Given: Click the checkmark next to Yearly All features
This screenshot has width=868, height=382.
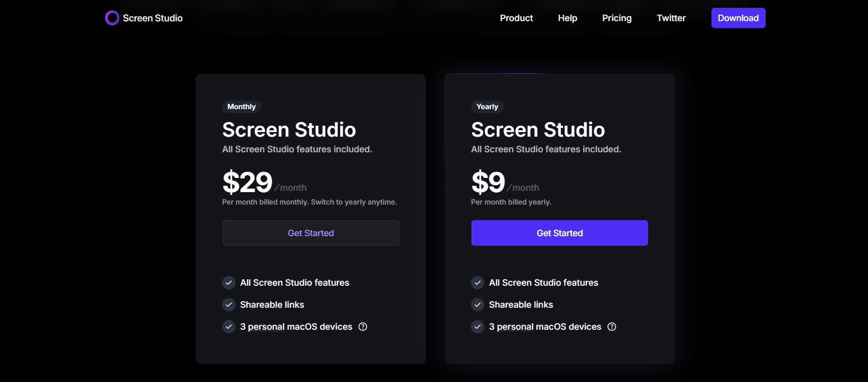Looking at the screenshot, I should 477,282.
